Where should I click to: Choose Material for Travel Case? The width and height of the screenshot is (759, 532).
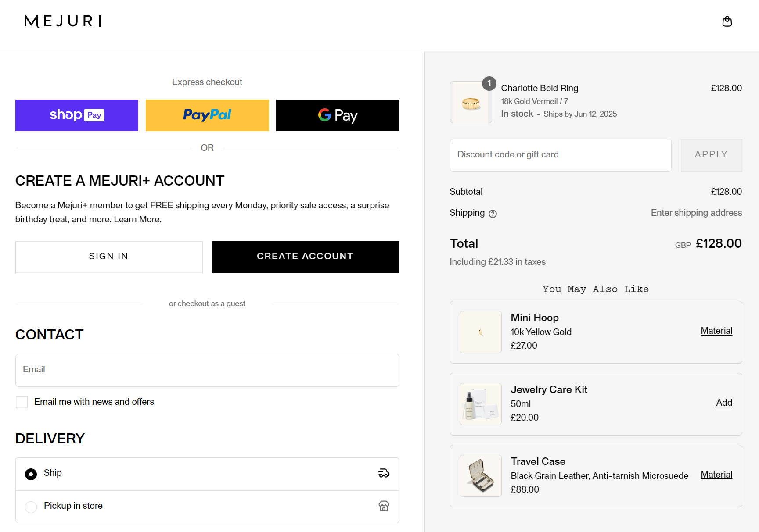pyautogui.click(x=716, y=475)
